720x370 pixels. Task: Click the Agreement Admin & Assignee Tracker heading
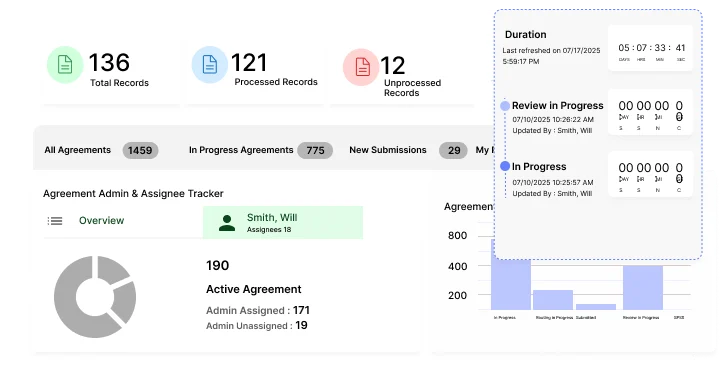tap(133, 194)
